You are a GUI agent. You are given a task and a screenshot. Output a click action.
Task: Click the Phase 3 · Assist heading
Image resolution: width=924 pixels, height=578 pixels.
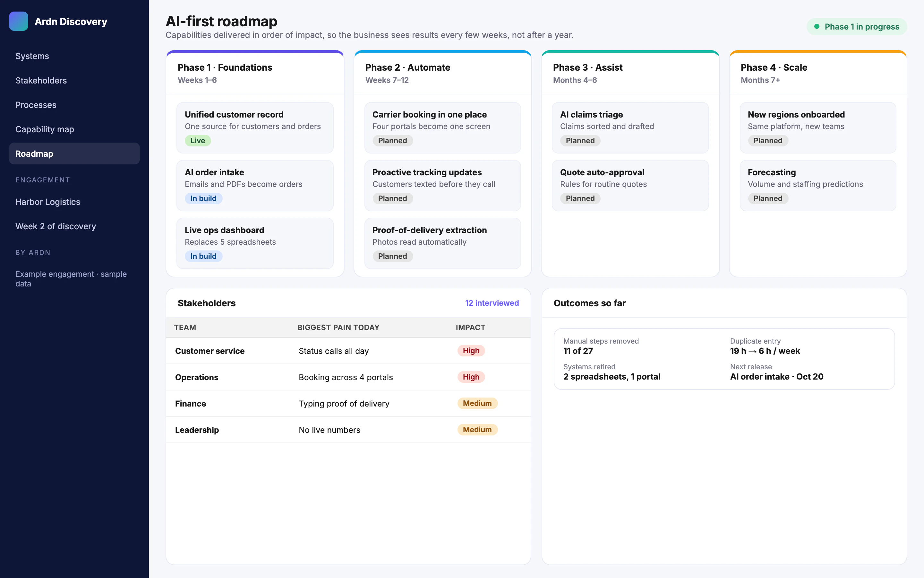(588, 68)
